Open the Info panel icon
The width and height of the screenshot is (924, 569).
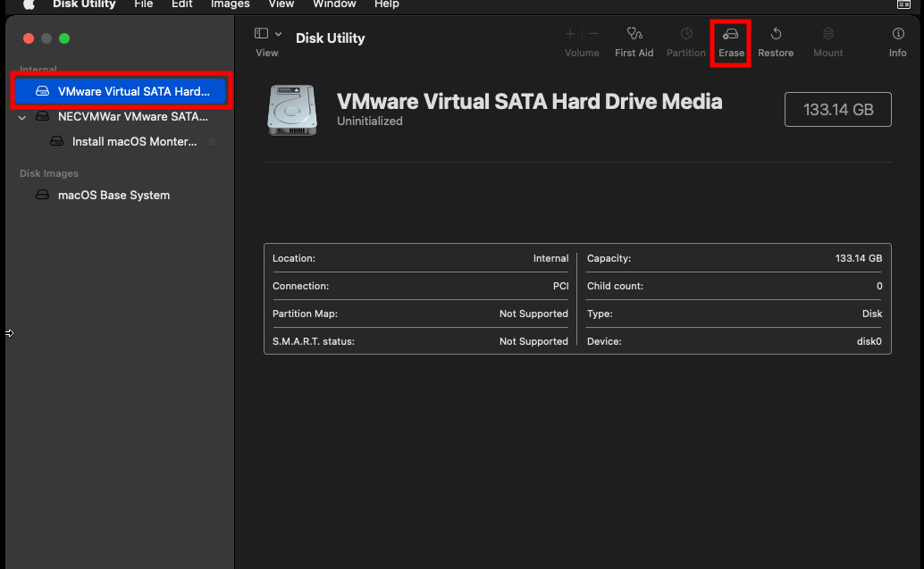[x=897, y=34]
